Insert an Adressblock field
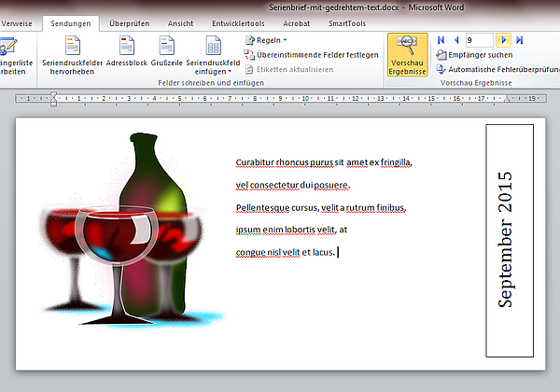Viewport: 560px width, 392px height. [x=128, y=47]
